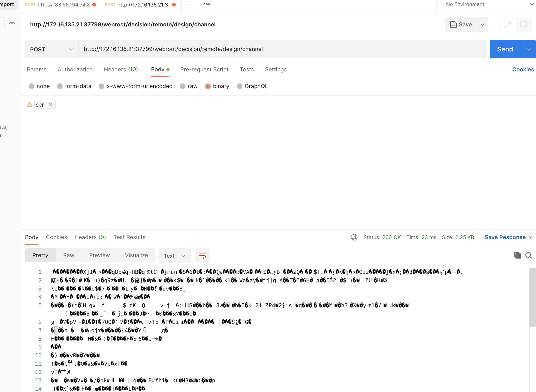Expand the Text format dropdown
Screen dimensions: 536x392
click(175, 256)
